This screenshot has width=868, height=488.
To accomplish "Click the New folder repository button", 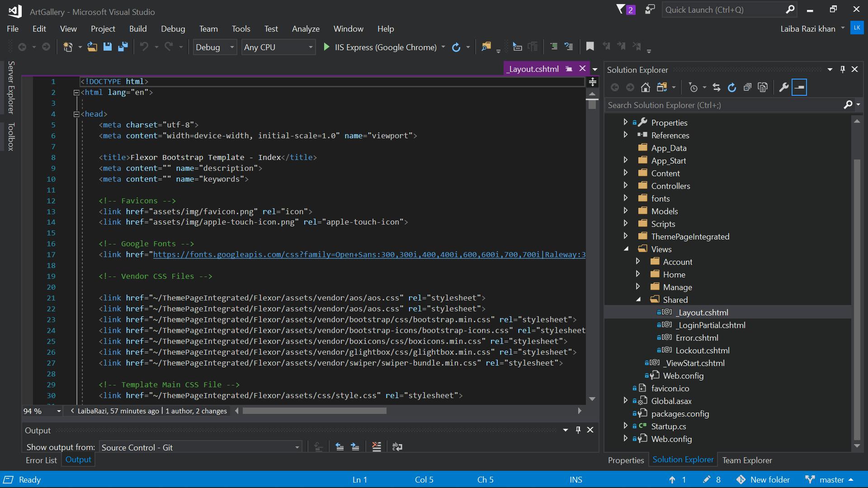I will click(763, 479).
